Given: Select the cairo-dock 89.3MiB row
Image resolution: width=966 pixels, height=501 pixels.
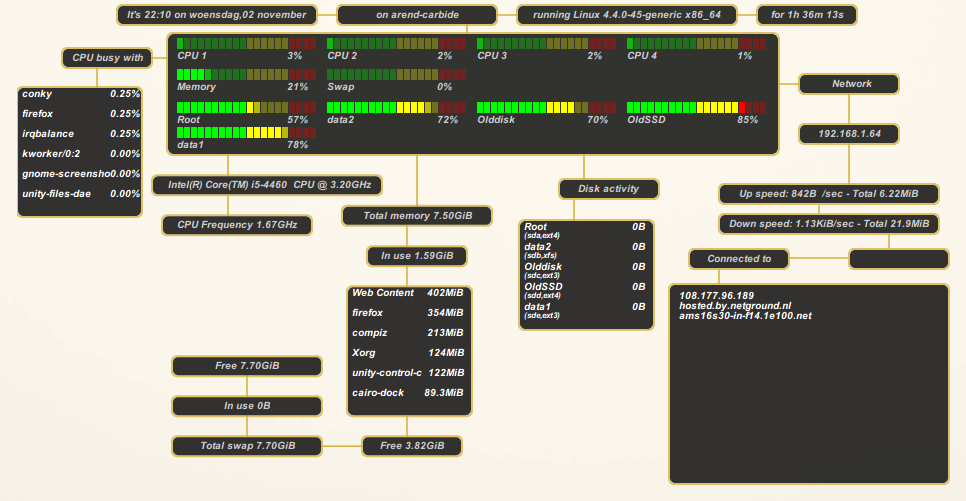Looking at the screenshot, I should tap(408, 393).
